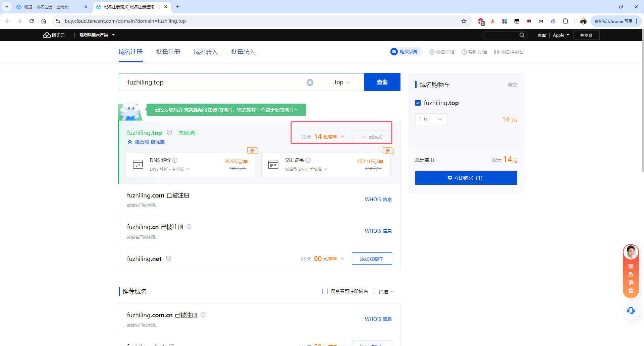
Task: Click the 立即购买 (1) button
Action: point(466,178)
